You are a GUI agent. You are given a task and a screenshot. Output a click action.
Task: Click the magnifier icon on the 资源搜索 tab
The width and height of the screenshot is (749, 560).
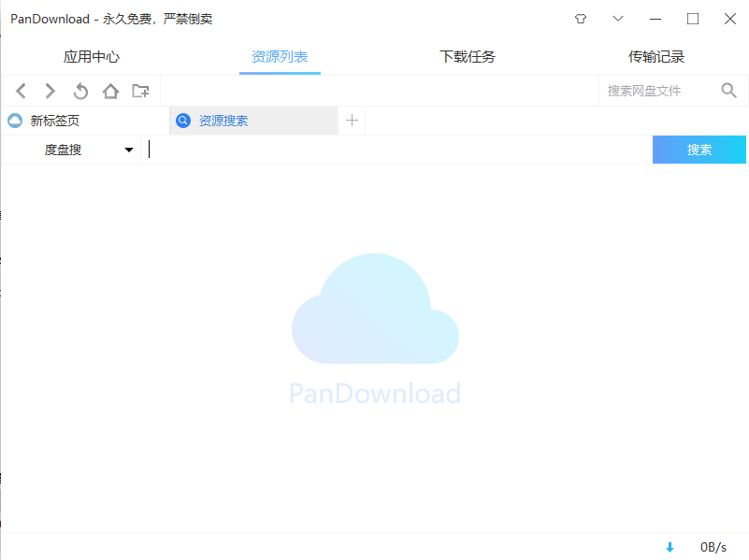(x=183, y=120)
